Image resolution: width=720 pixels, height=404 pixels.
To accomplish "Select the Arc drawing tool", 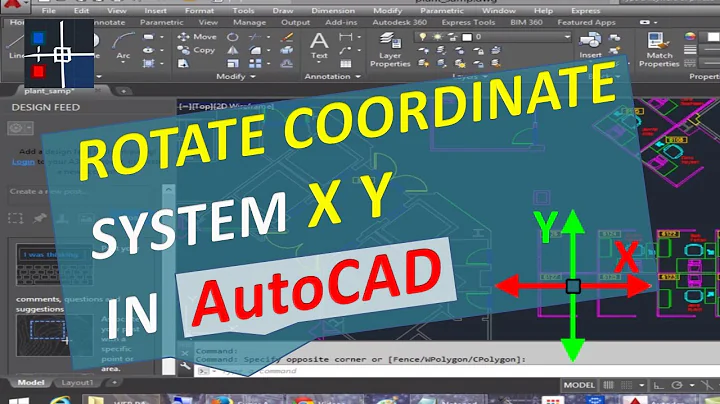I will [123, 46].
